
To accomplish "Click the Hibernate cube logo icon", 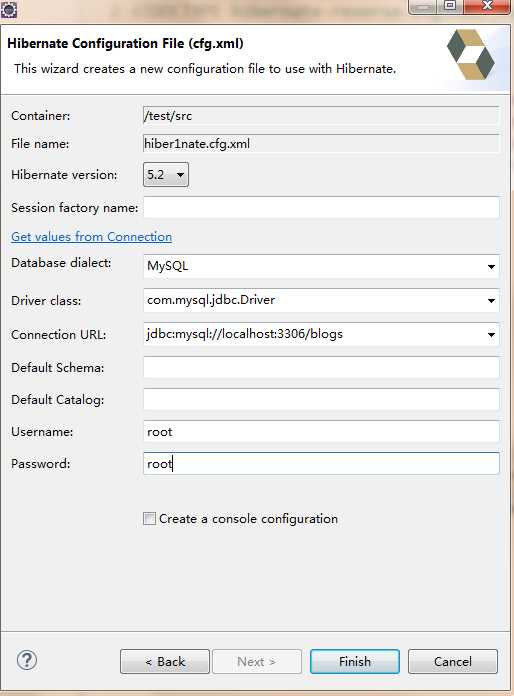I will click(471, 55).
